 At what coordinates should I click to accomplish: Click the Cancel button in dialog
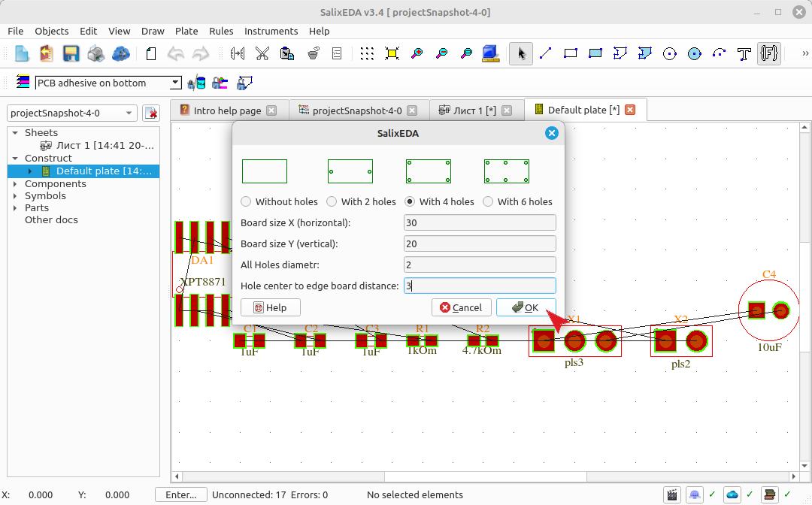[x=461, y=307]
